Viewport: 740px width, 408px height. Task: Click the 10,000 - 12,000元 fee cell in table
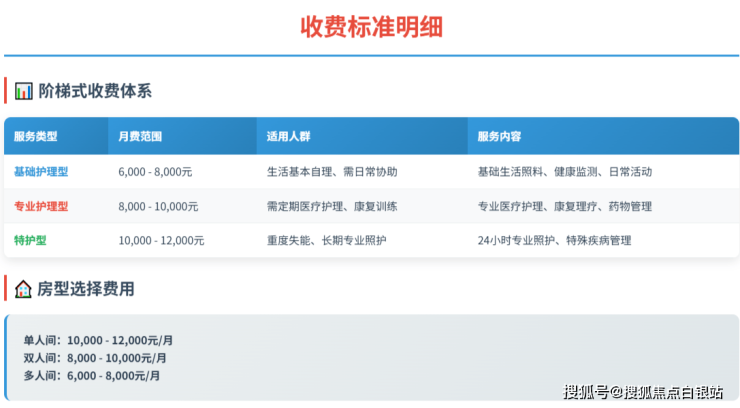(x=161, y=240)
